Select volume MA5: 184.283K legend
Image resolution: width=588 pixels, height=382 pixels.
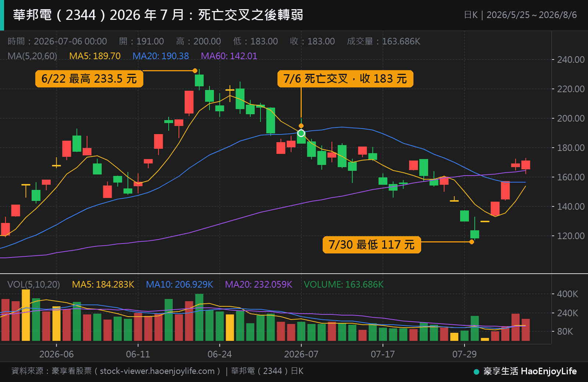103,285
